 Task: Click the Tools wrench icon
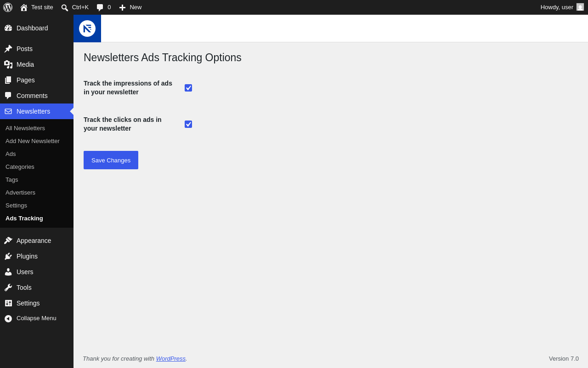(8, 287)
